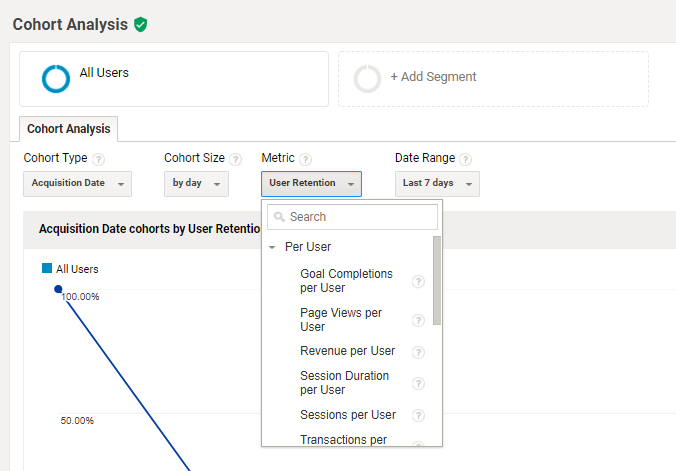Click help icon for Sessions per User
This screenshot has height=471, width=676.
tap(419, 416)
